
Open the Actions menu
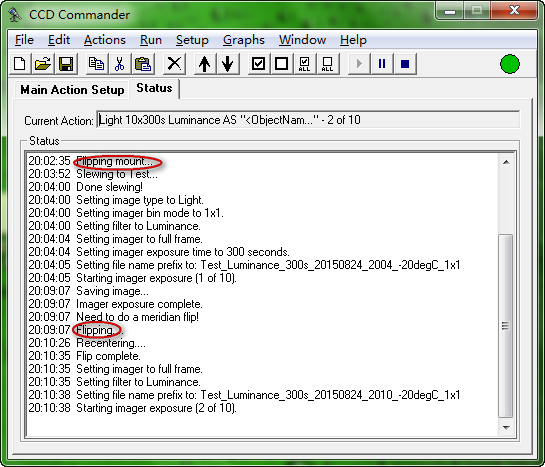(x=105, y=40)
